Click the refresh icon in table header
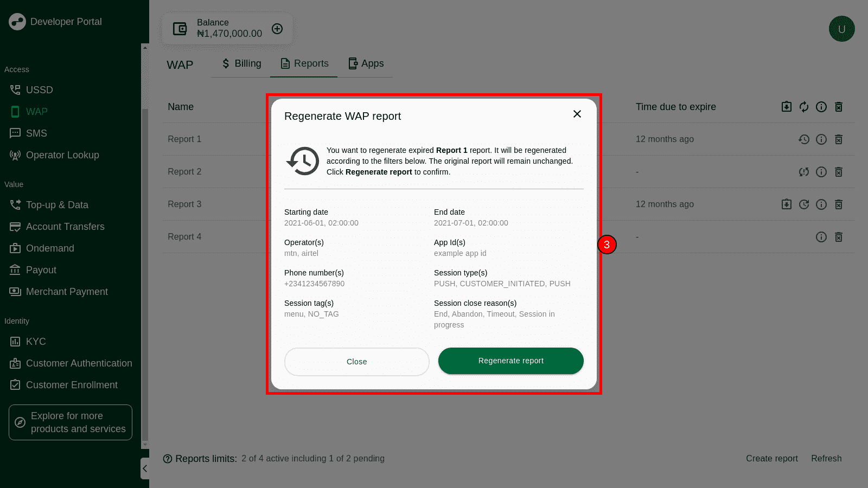Screen dimensions: 868x488 tap(804, 107)
